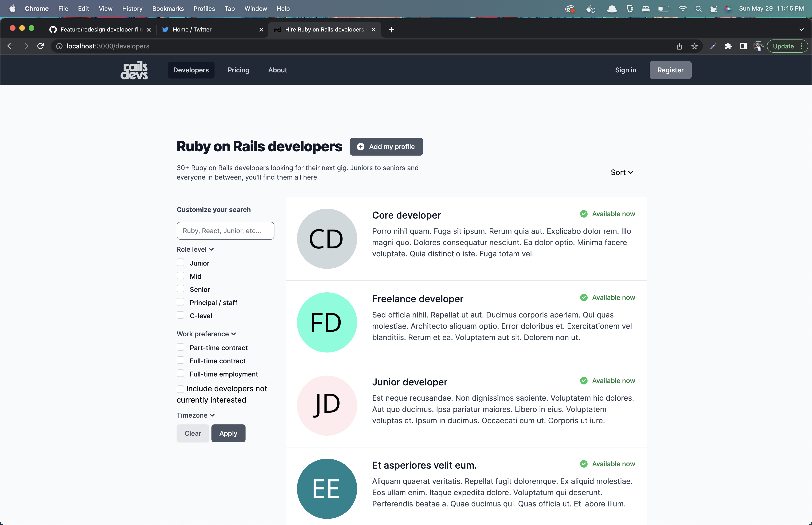Click the railsdevs logo
The width and height of the screenshot is (812, 525).
coord(134,70)
